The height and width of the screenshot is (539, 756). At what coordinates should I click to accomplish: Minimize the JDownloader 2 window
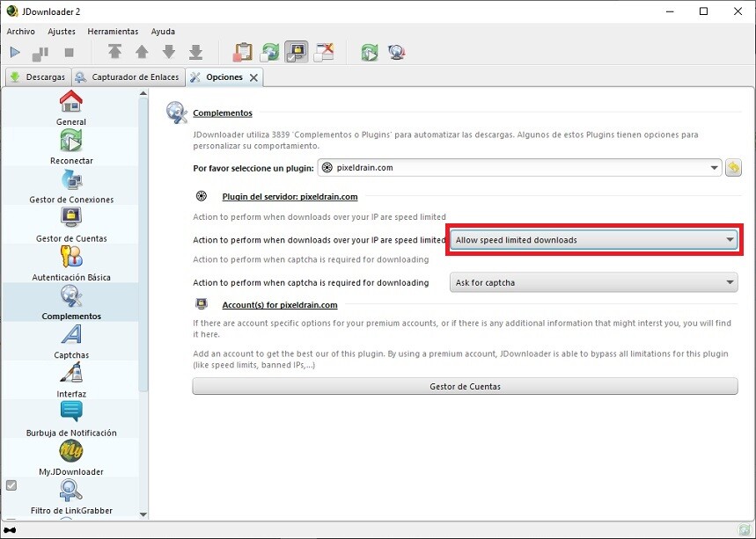(670, 11)
